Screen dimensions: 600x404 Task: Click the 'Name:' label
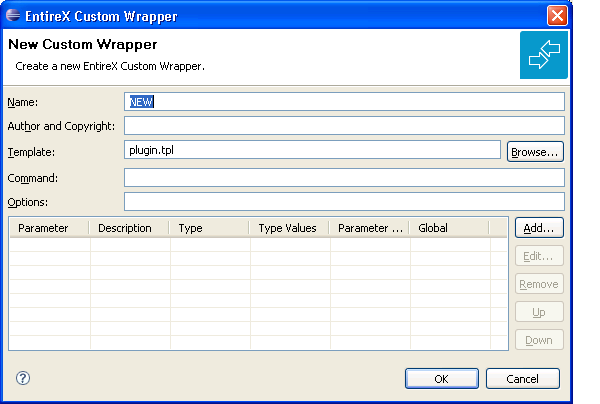tap(23, 102)
